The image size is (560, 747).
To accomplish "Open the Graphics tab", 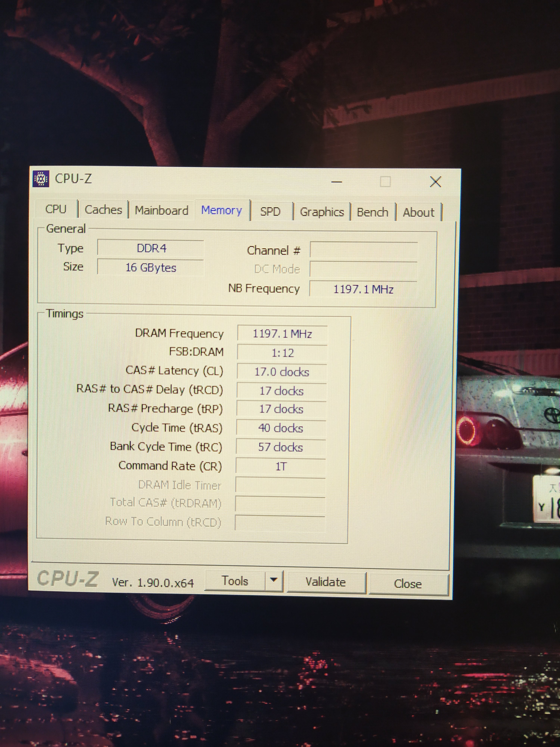I will [322, 212].
